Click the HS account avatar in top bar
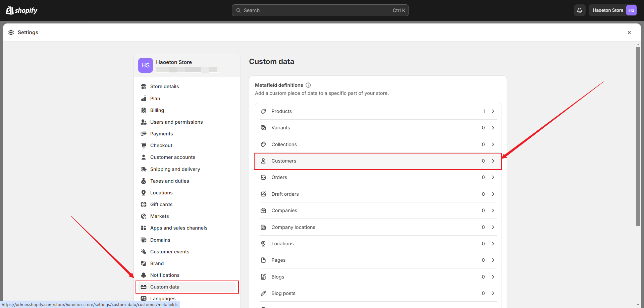 (631, 10)
